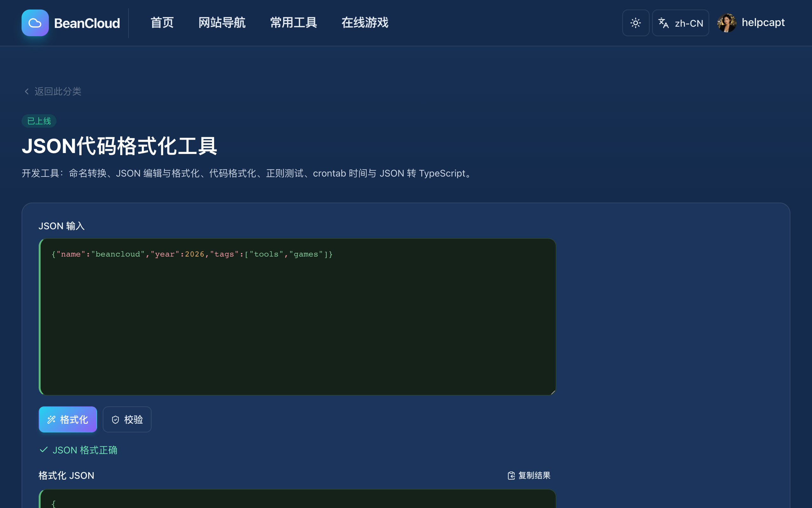Click the checkmark icon beside JSON 格式正确
Image resolution: width=812 pixels, height=508 pixels.
[x=44, y=450]
